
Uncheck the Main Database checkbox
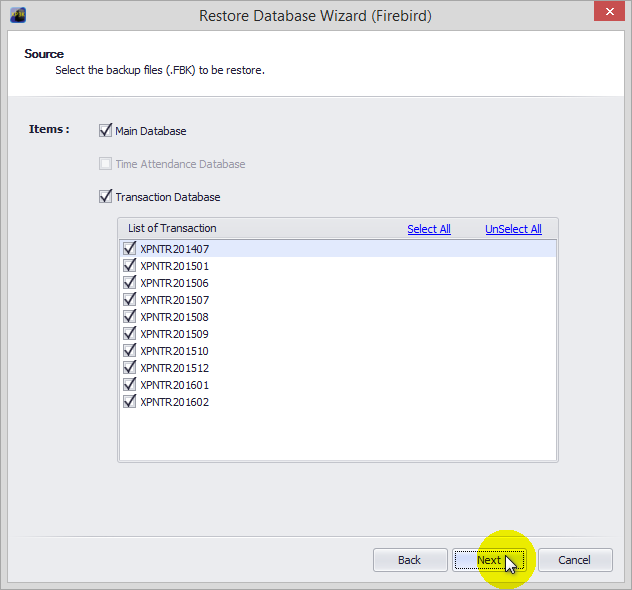106,131
